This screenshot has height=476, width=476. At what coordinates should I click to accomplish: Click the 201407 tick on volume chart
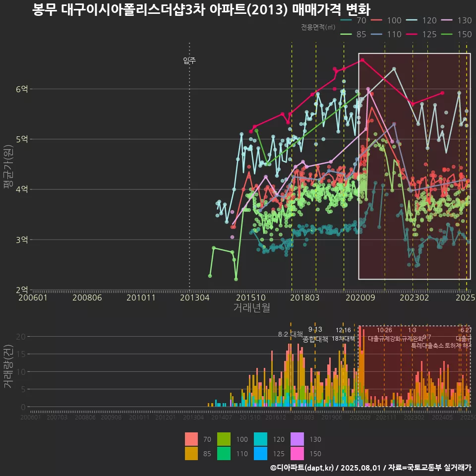tap(222, 417)
